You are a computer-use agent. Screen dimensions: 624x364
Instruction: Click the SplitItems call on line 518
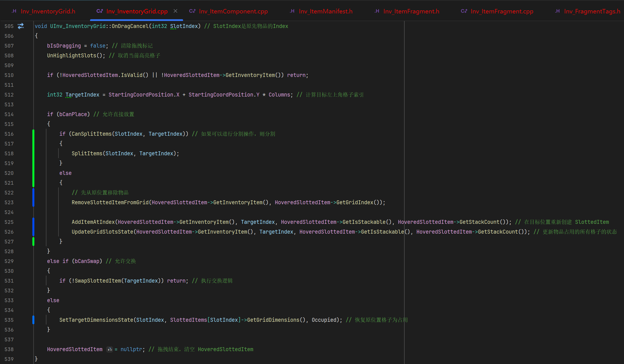click(87, 153)
